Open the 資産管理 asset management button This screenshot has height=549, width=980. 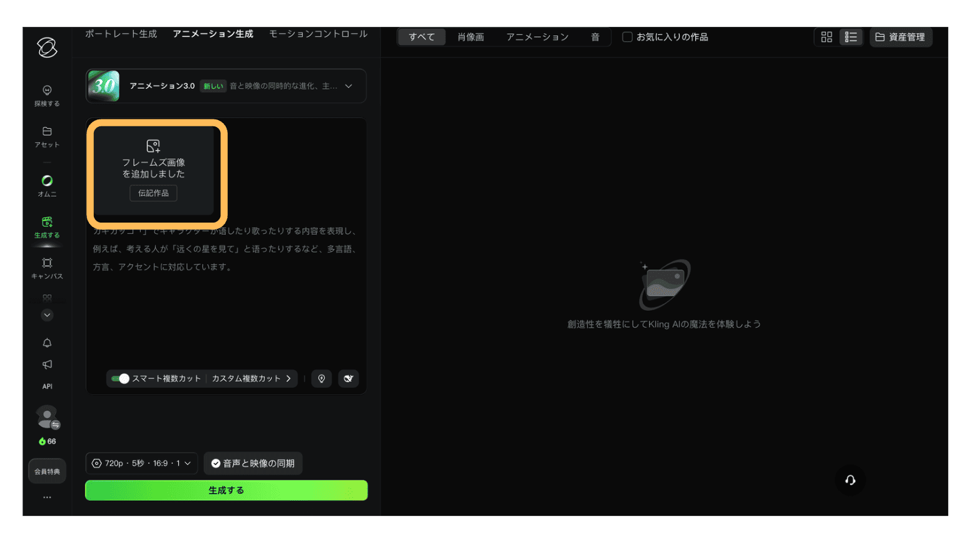click(x=901, y=38)
